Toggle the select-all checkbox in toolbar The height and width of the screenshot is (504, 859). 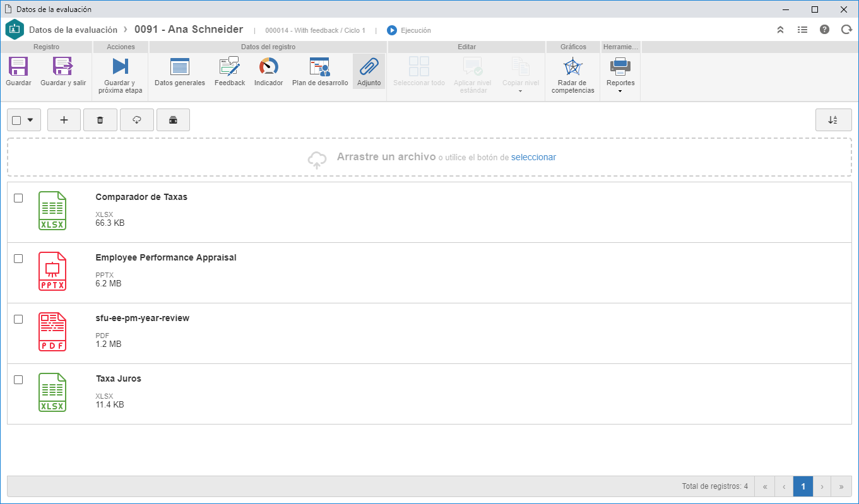17,120
